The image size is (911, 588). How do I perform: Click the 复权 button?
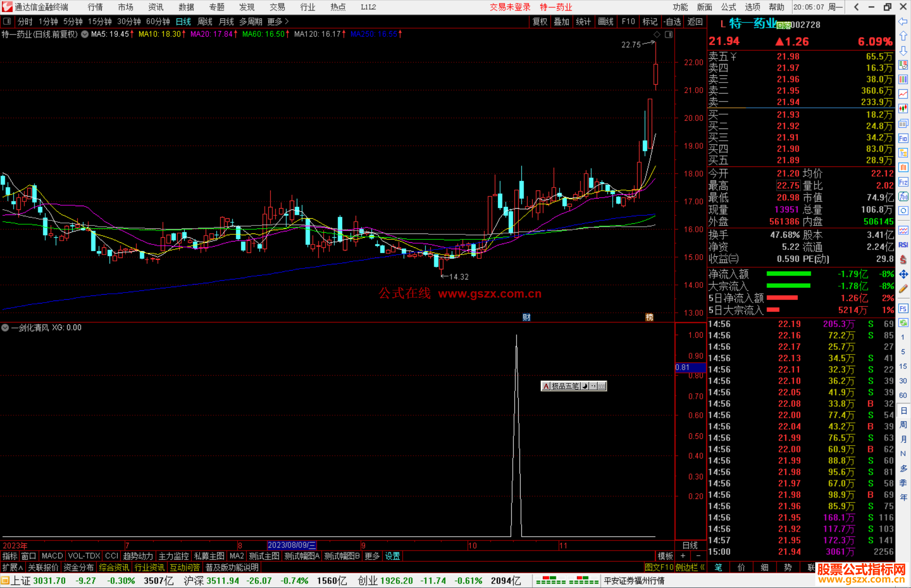tap(539, 21)
